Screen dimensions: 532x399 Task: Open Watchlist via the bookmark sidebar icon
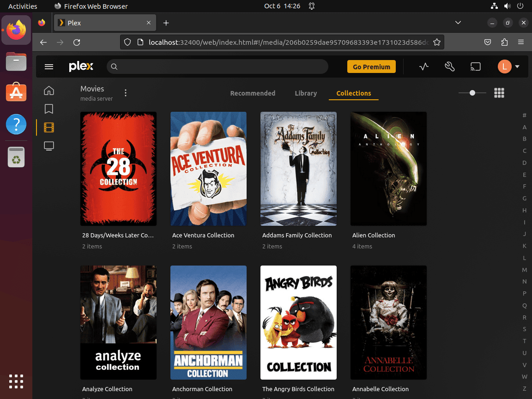tap(48, 109)
